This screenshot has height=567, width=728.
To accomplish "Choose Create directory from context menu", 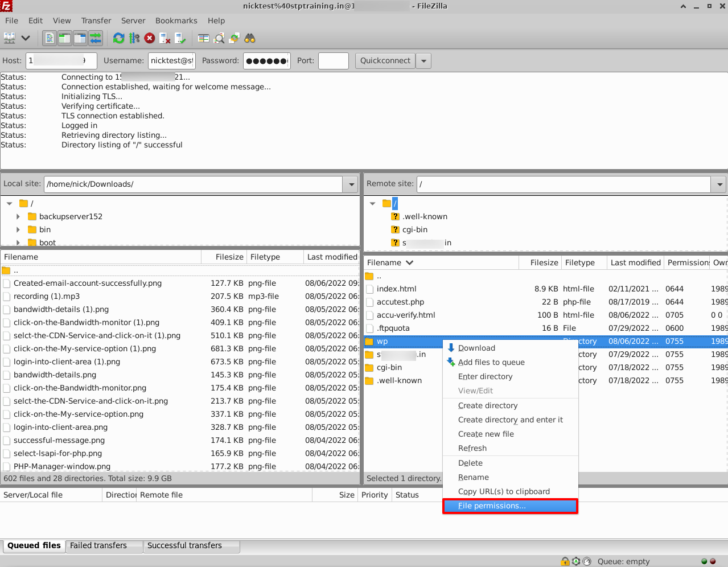I will pyautogui.click(x=511, y=405).
